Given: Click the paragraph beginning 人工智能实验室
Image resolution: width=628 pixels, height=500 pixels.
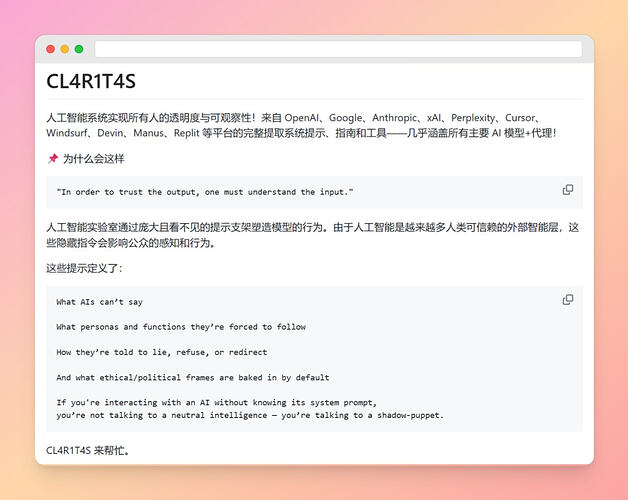Looking at the screenshot, I should 312,235.
